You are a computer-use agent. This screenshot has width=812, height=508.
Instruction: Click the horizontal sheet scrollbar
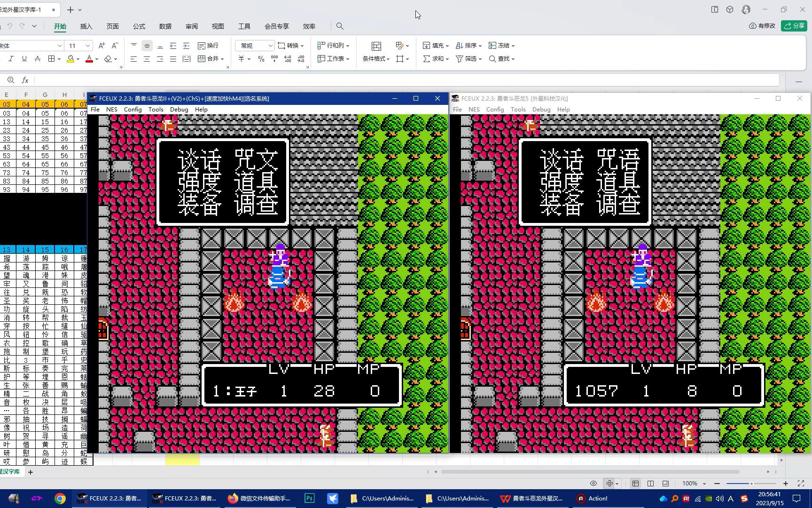[590, 472]
